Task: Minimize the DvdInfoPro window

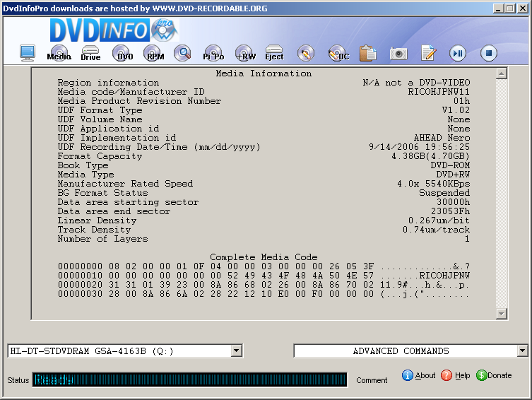Action: 498,8
